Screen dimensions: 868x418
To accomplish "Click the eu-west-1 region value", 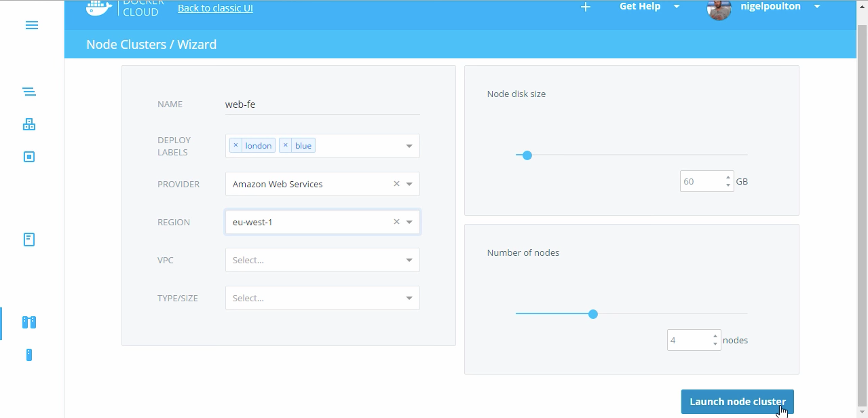I will [252, 222].
